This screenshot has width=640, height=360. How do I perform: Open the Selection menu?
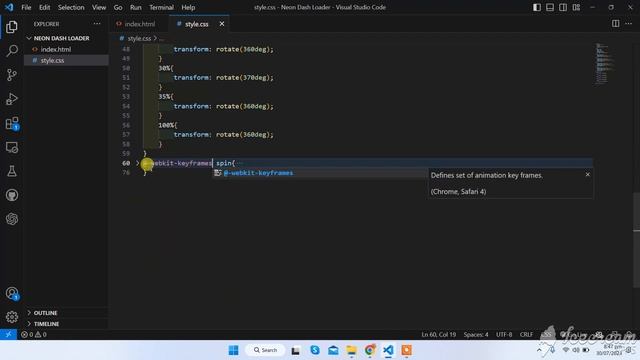pyautogui.click(x=71, y=7)
